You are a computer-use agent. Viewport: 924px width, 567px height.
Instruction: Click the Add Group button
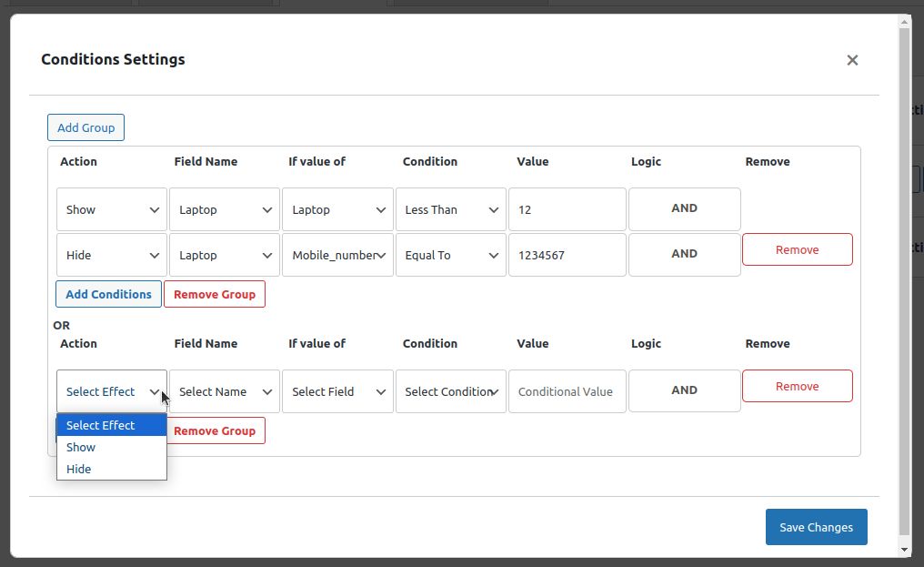click(86, 127)
